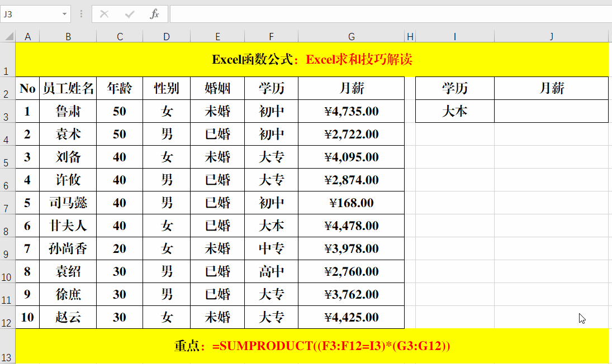Viewport: 612px width, 364px height.
Task: Select 孙尚香's 学历 cell showing 中专
Action: (x=271, y=248)
